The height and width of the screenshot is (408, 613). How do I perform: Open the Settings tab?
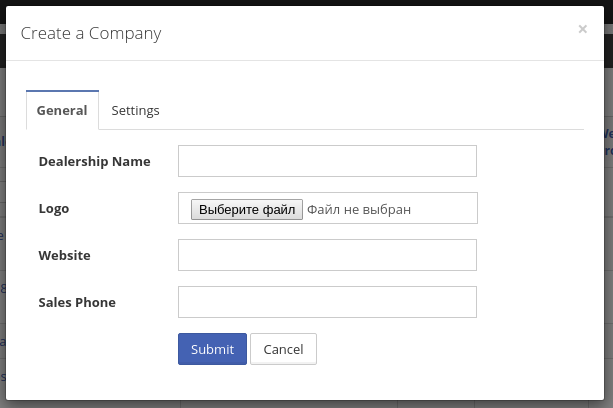[x=135, y=110]
